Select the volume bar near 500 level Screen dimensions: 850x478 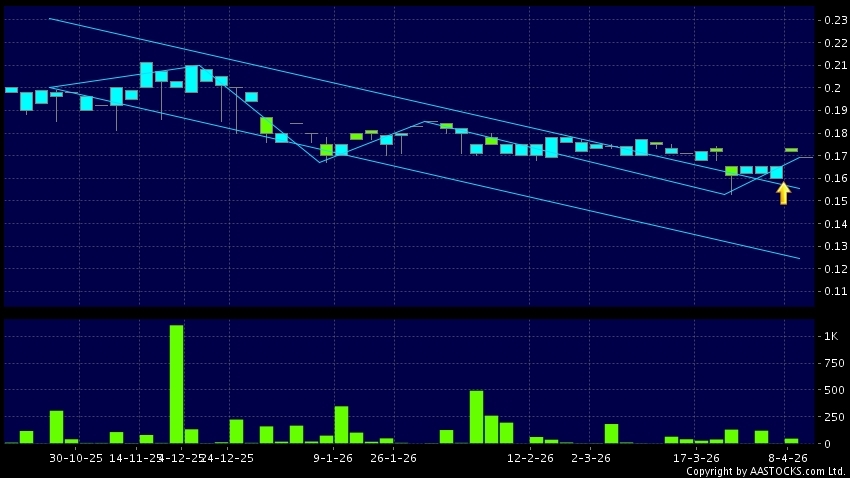476,417
